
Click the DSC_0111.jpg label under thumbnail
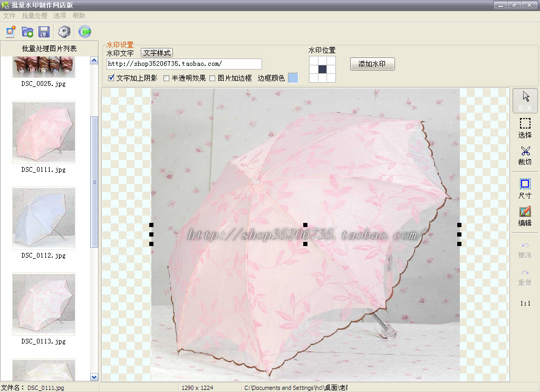[x=43, y=170]
